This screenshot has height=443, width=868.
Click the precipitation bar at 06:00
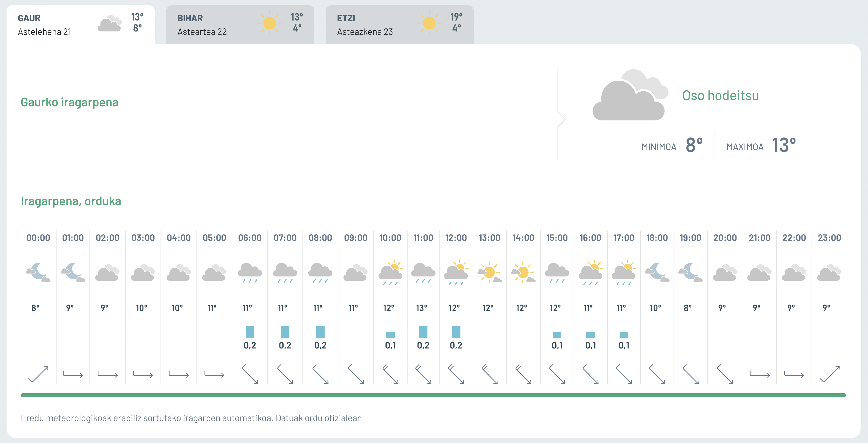click(250, 332)
